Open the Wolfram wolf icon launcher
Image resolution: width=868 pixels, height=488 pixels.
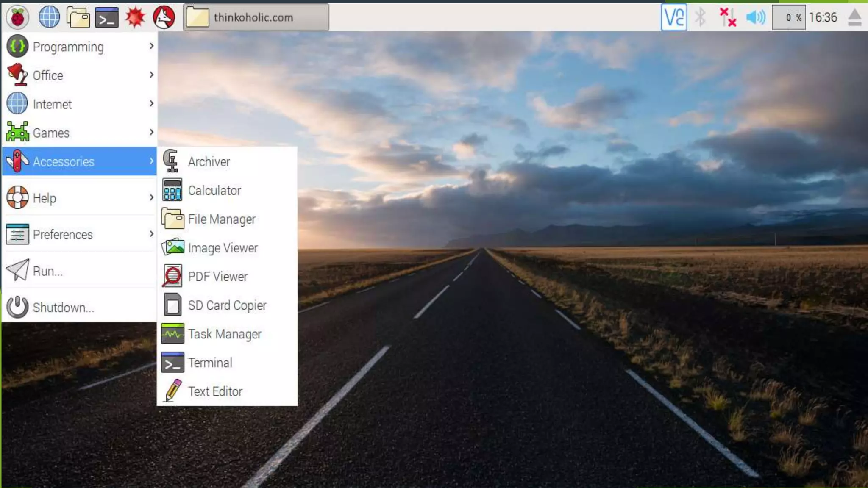click(x=164, y=17)
